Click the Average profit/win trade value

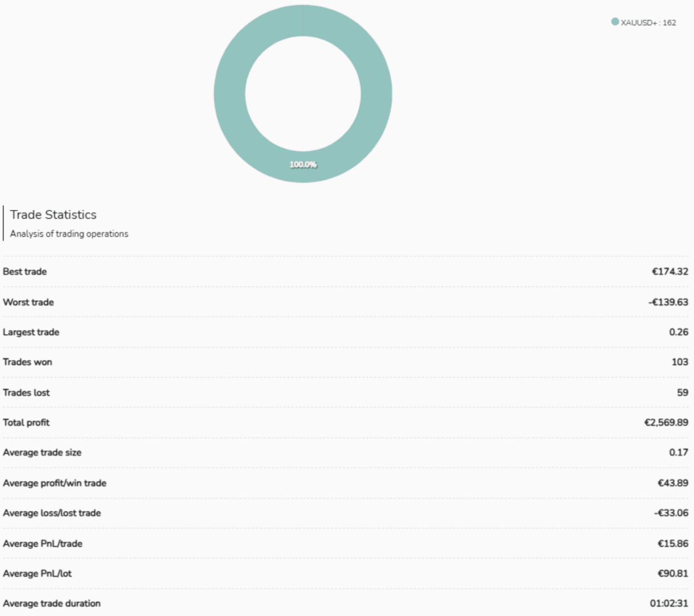point(671,483)
